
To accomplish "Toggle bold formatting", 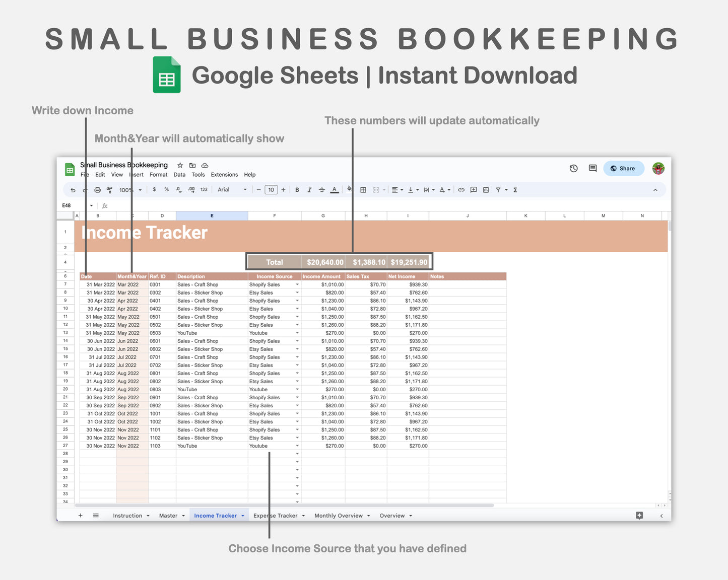I will coord(297,190).
